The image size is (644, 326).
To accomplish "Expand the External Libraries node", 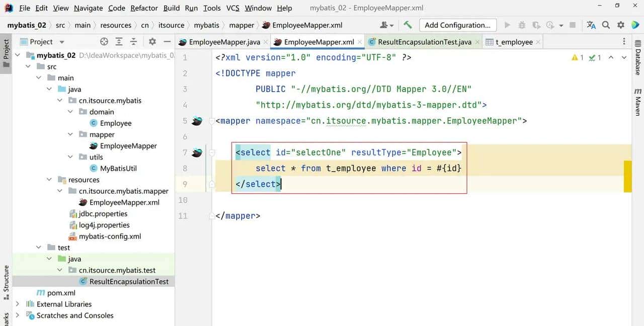I will pyautogui.click(x=18, y=304).
